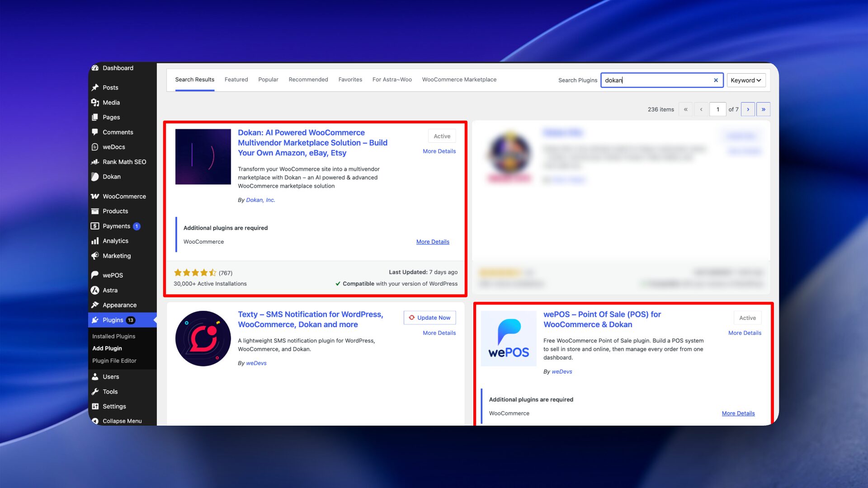Open the Texty SMS Notification title link
This screenshot has width=868, height=488.
tap(311, 319)
